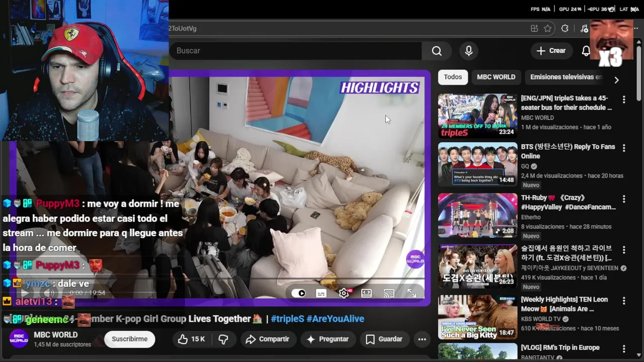
Task: Show more filter chips with the arrow
Action: tap(616, 80)
